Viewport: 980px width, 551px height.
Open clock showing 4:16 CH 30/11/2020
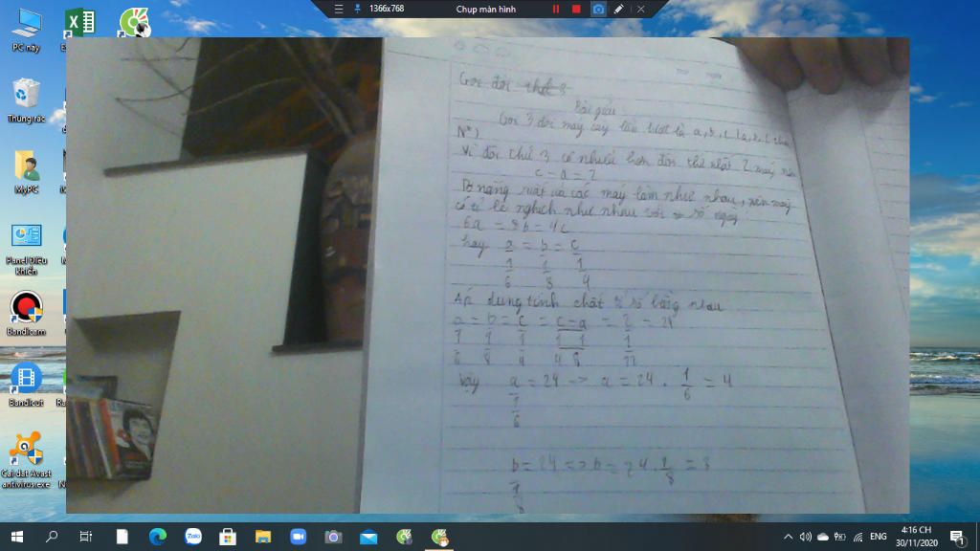pyautogui.click(x=917, y=537)
